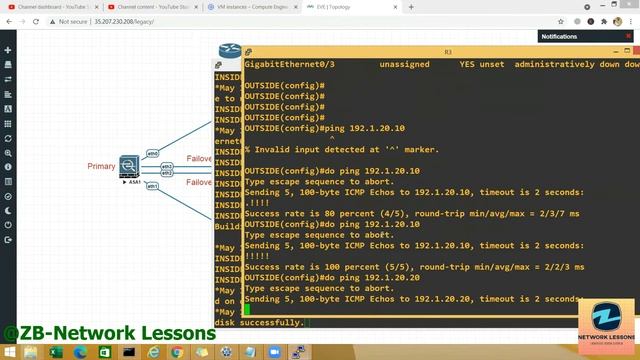This screenshot has width=640, height=360.
Task: Click the GigabitEthernet0/3 interface line
Action: coord(442,64)
